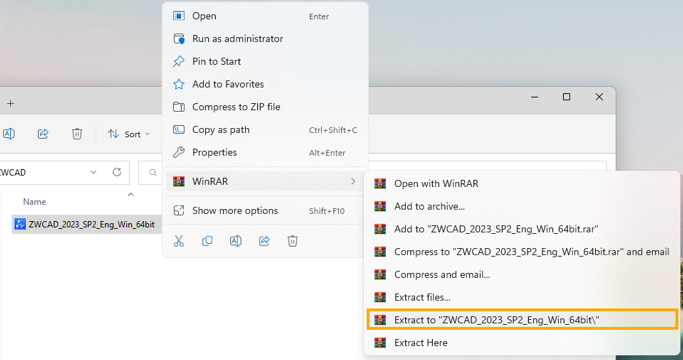This screenshot has width=683, height=360.
Task: Click the WinRAR icon beside Open with WinRAR
Action: coord(380,183)
